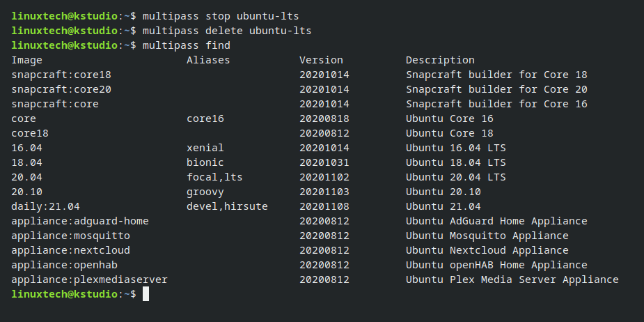Select the 'groovy' alias text
Viewport: 644px width, 322px height.
click(205, 192)
